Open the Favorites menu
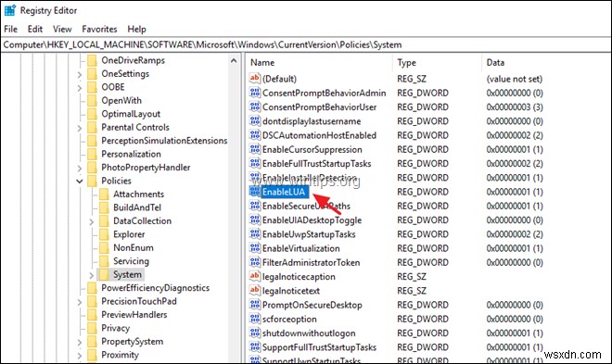 (99, 30)
